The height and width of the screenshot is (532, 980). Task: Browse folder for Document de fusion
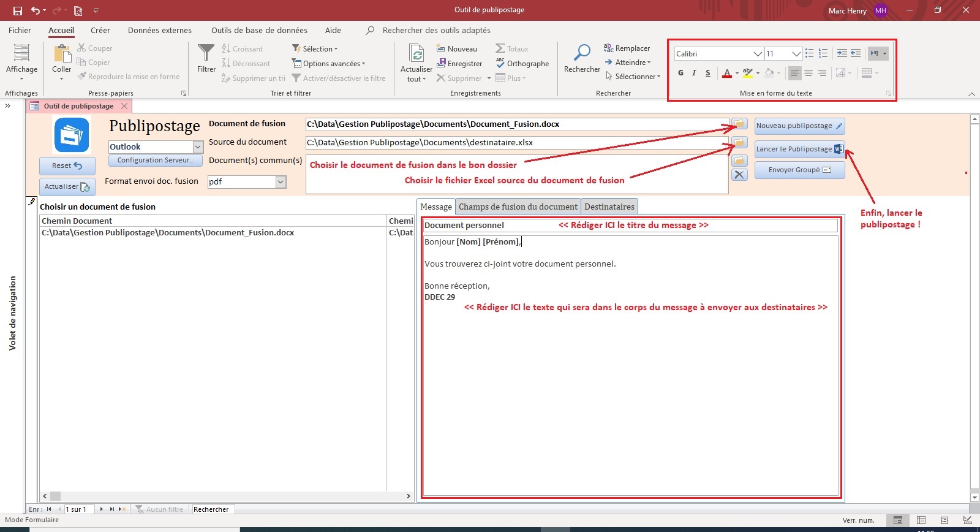[x=739, y=124]
